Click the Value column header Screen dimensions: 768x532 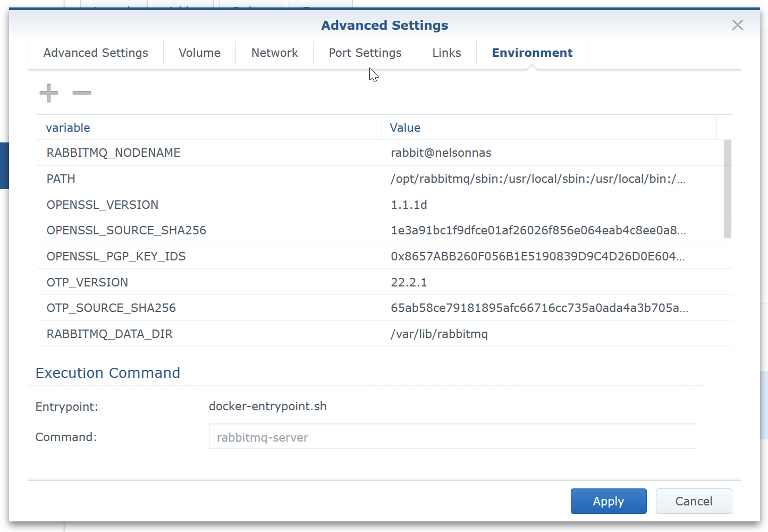coord(405,128)
